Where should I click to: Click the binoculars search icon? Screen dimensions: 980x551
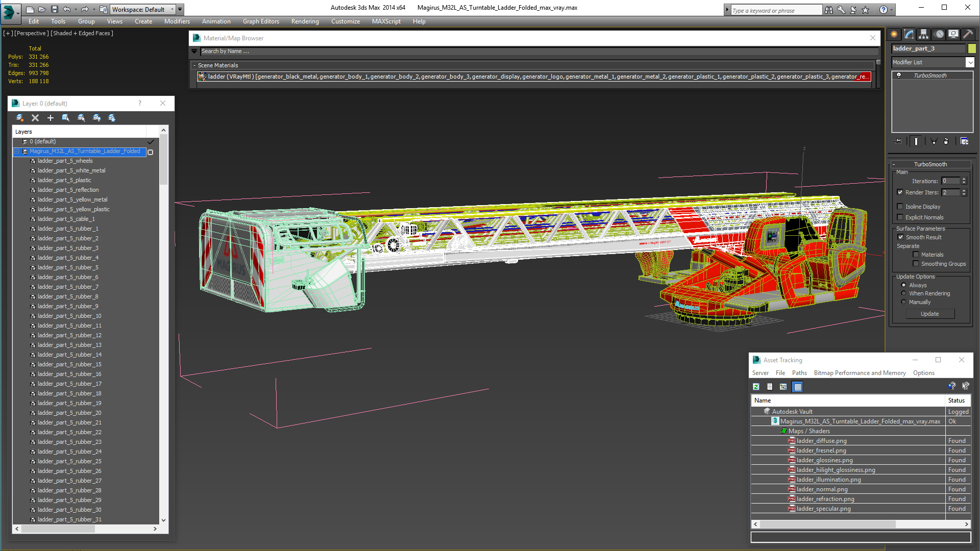tap(828, 10)
